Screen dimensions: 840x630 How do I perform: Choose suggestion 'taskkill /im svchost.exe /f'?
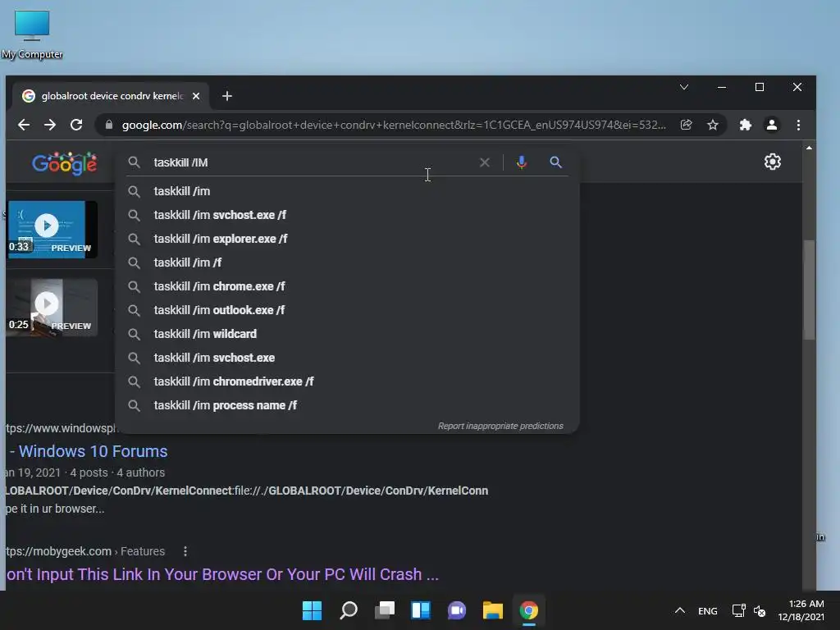(x=347, y=215)
